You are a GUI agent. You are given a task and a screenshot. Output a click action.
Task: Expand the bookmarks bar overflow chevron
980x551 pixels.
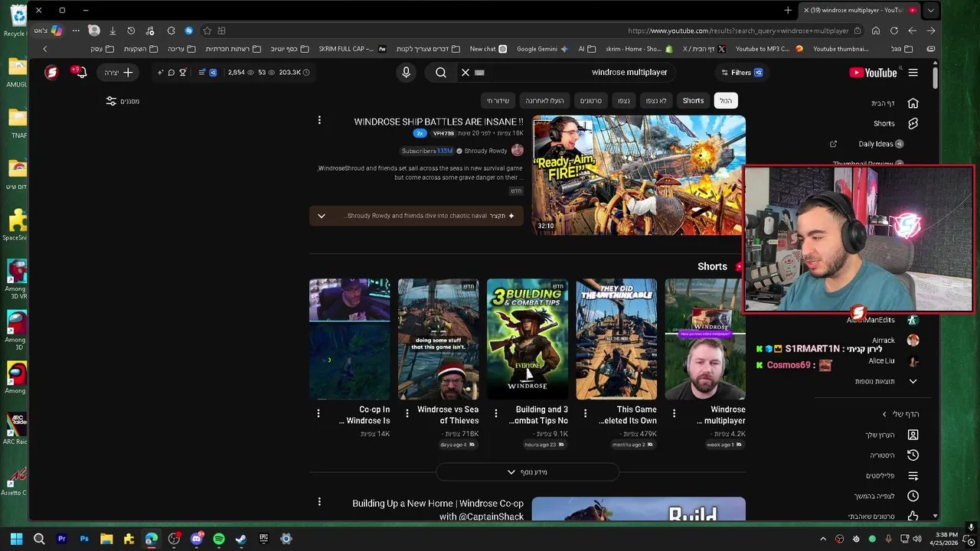click(x=44, y=49)
